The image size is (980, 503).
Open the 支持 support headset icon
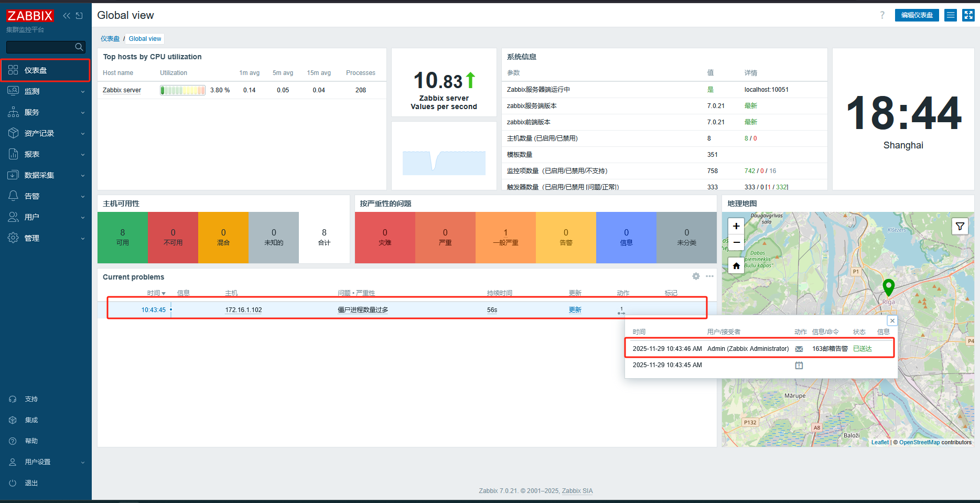click(x=13, y=399)
